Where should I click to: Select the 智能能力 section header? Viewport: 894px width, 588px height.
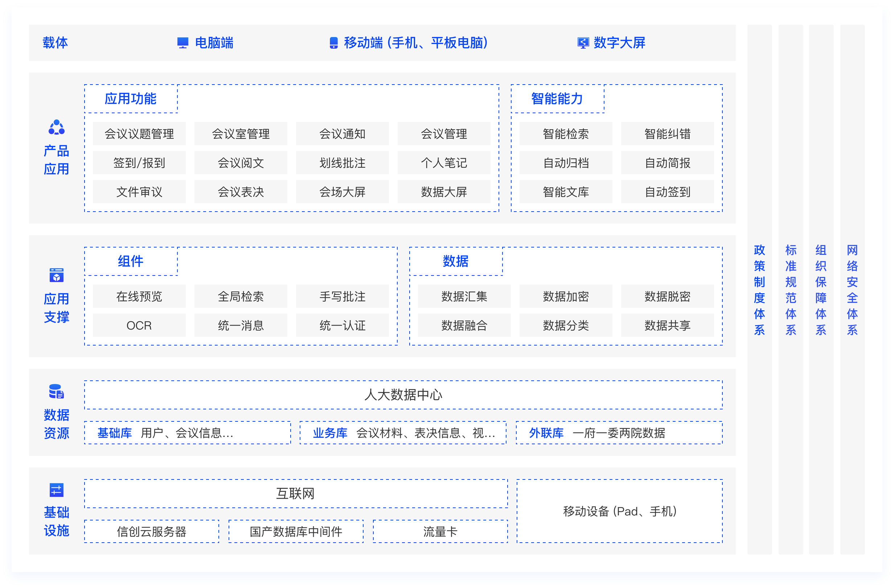tap(557, 99)
